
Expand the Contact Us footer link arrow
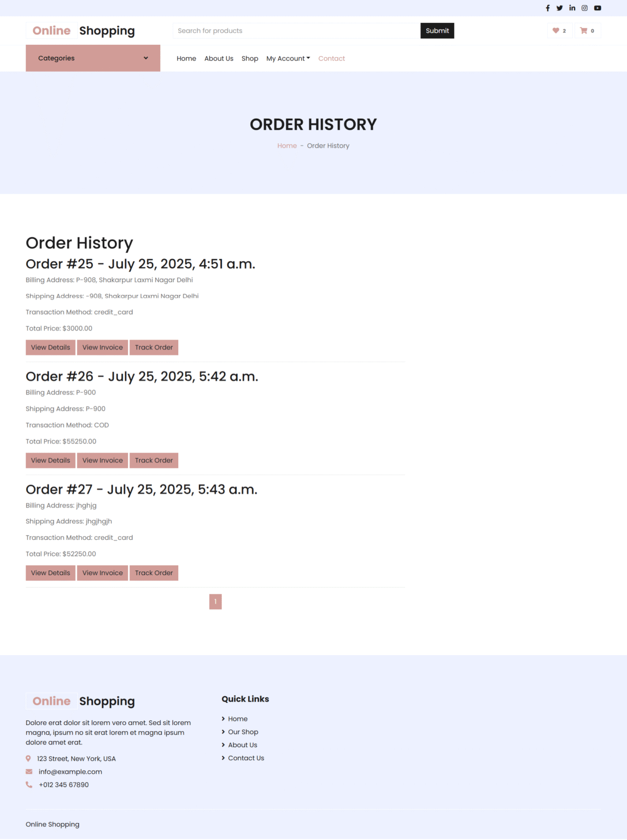(223, 758)
